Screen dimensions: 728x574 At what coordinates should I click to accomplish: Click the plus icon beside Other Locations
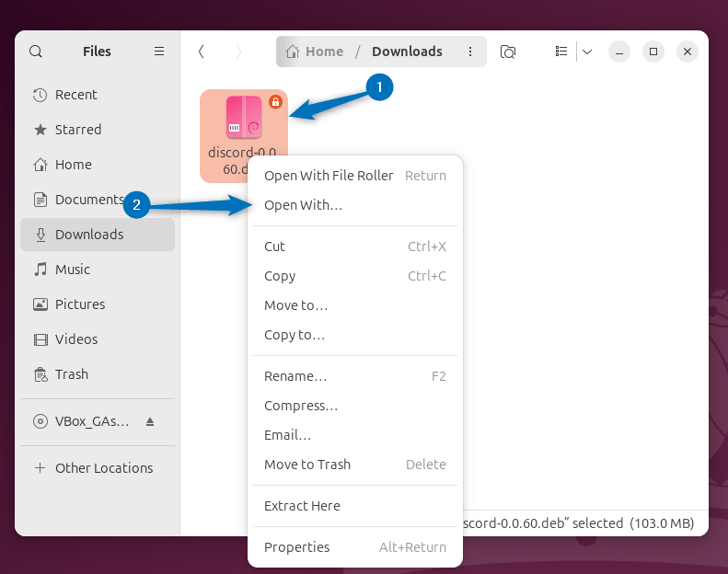click(x=40, y=467)
